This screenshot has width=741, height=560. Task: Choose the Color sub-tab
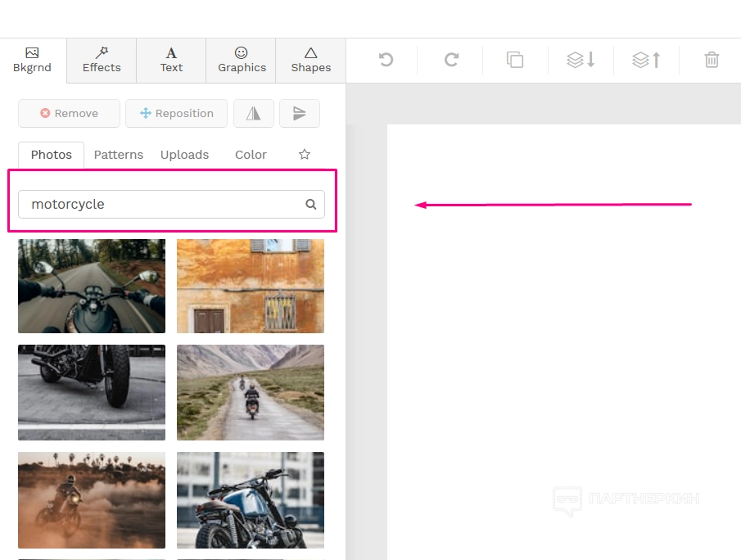point(251,155)
